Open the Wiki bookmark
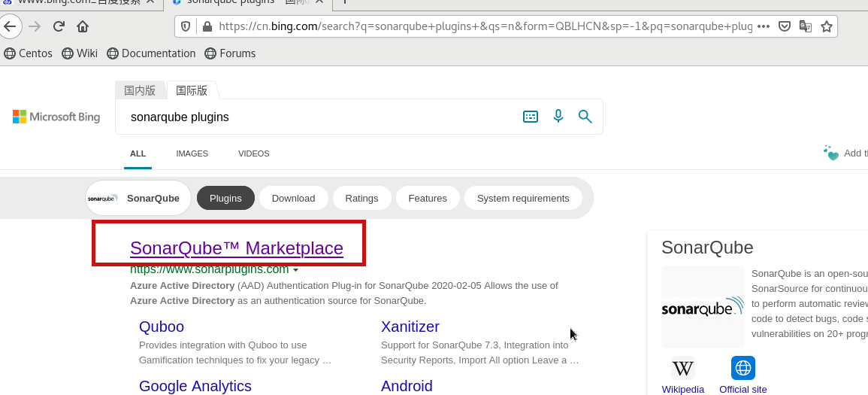The width and height of the screenshot is (868, 395). (x=80, y=53)
